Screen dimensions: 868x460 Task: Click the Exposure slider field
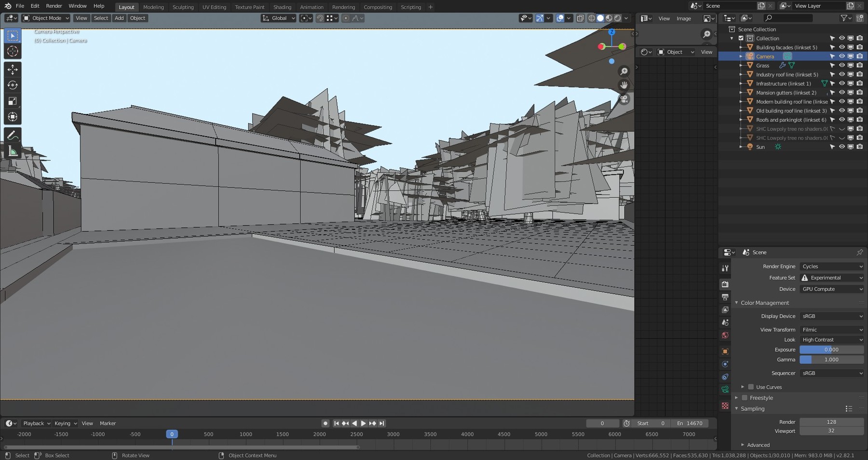[832, 350]
